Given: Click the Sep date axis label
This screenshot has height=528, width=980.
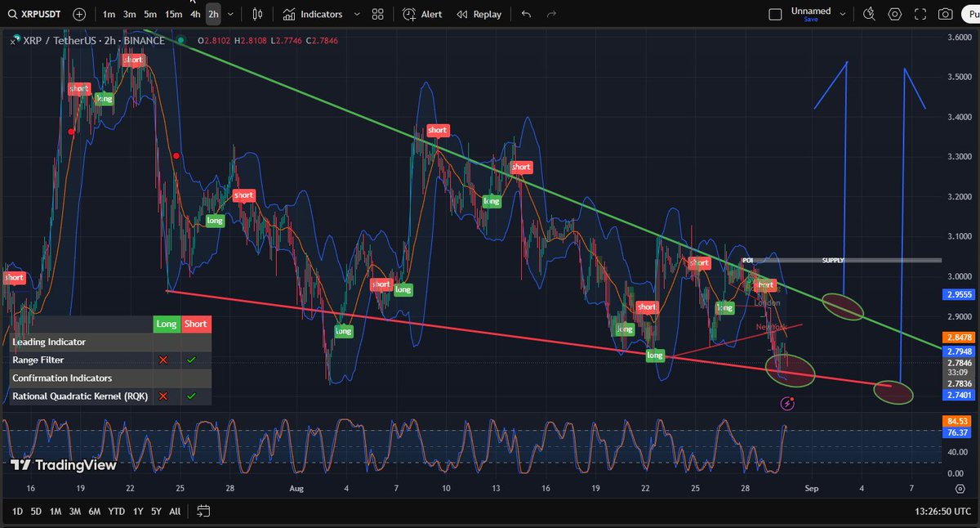Looking at the screenshot, I should (x=811, y=488).
